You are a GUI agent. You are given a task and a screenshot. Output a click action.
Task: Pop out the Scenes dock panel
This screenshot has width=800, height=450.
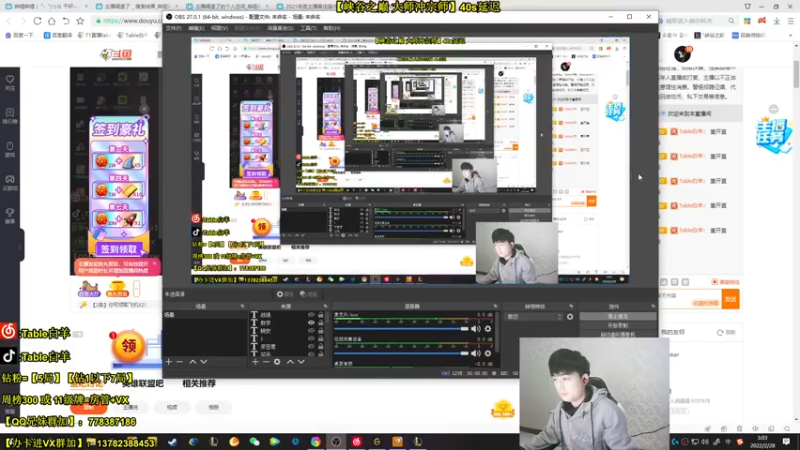[242, 306]
